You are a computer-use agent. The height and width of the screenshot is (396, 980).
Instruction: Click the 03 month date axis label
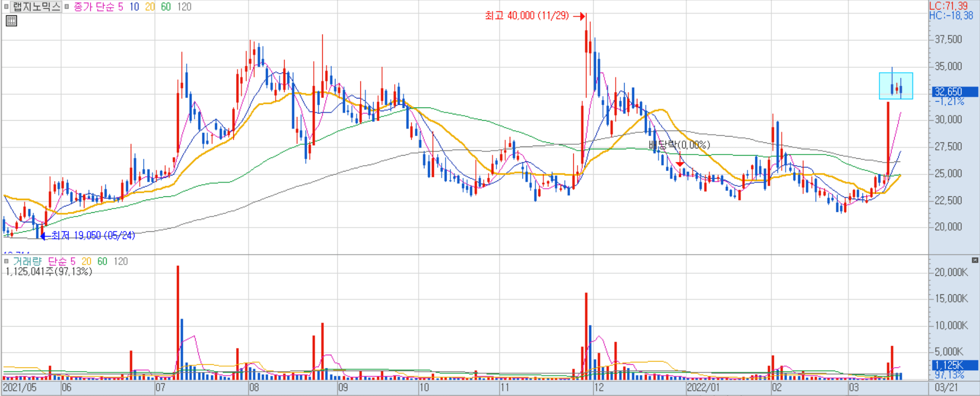pos(854,388)
